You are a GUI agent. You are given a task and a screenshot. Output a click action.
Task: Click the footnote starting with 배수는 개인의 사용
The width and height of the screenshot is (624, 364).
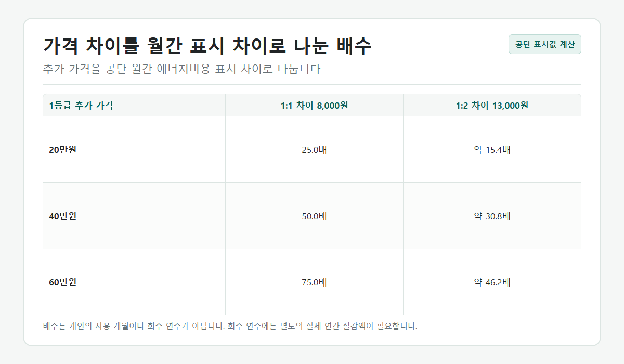coord(230,327)
